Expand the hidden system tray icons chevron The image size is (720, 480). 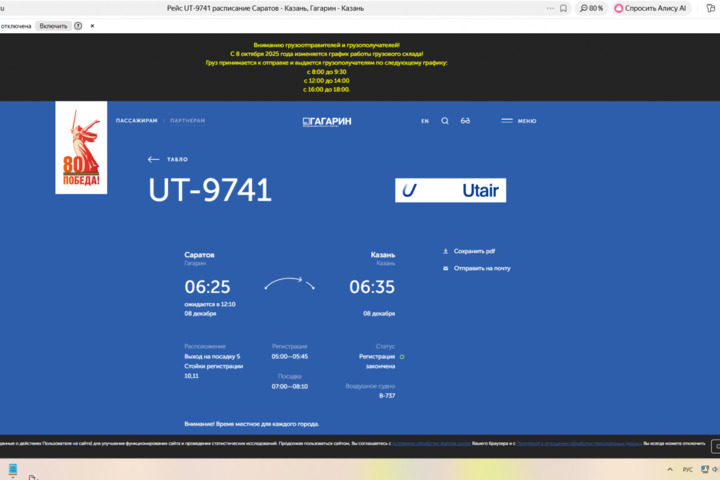click(670, 469)
